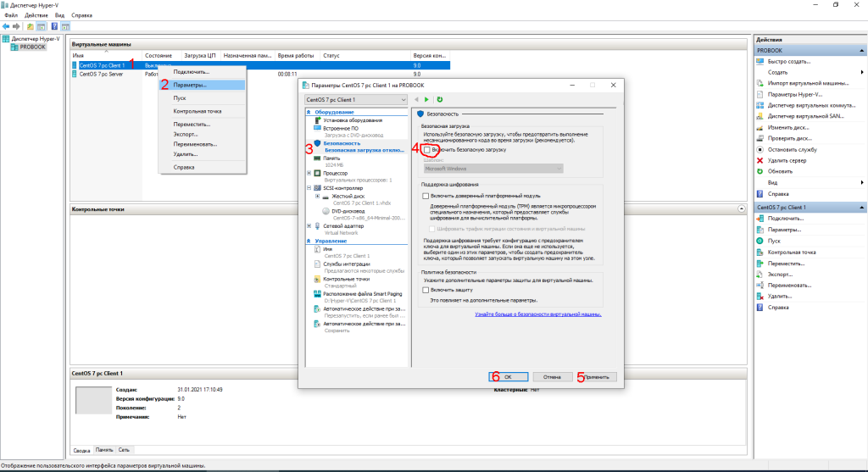Sort by the Время работы column header
This screenshot has height=472, width=868.
[296, 56]
